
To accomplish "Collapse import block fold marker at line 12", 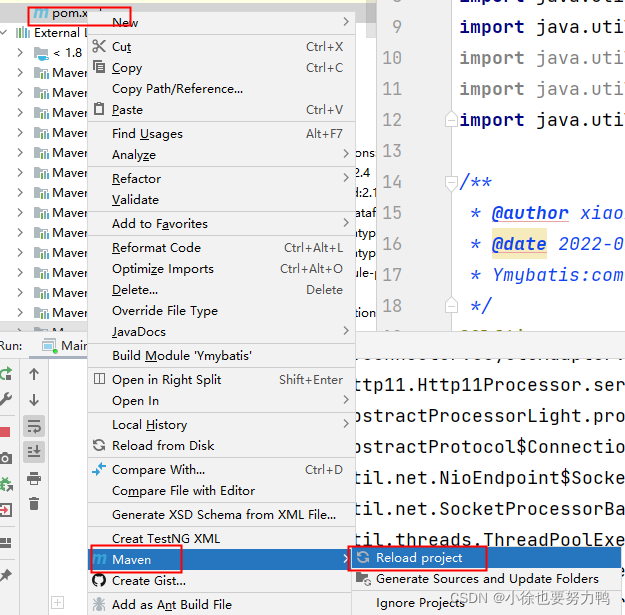I will point(451,119).
